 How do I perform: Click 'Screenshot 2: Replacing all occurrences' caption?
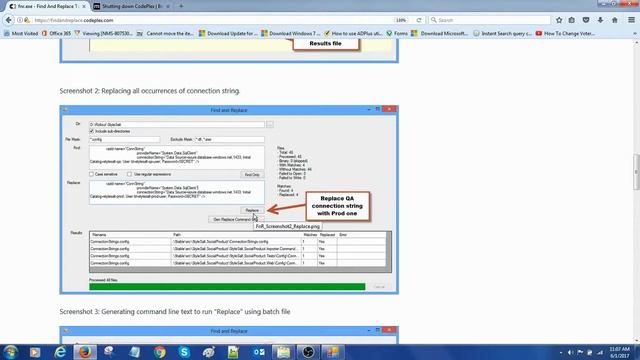(150, 91)
